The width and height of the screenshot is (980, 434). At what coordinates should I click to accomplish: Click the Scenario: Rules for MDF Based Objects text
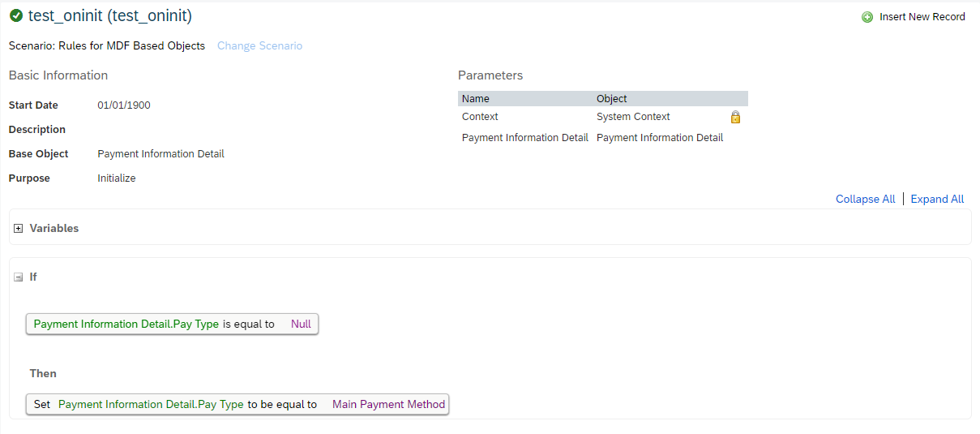coord(107,46)
